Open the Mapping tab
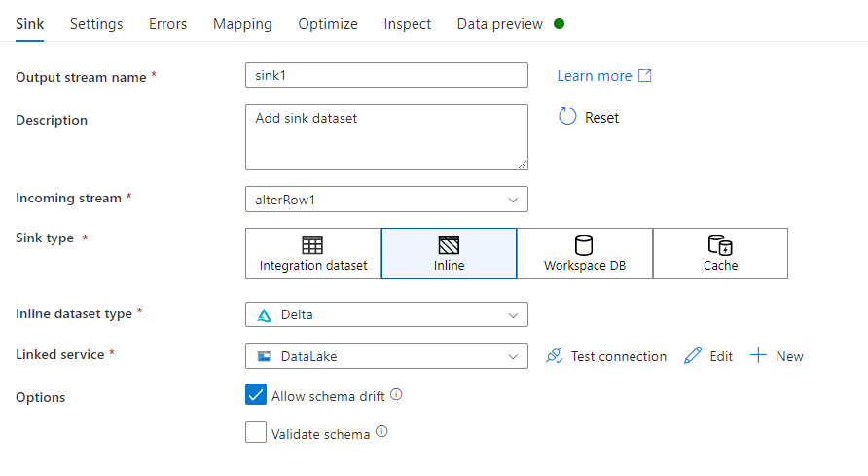Viewport: 868px width, 476px height. pyautogui.click(x=242, y=24)
